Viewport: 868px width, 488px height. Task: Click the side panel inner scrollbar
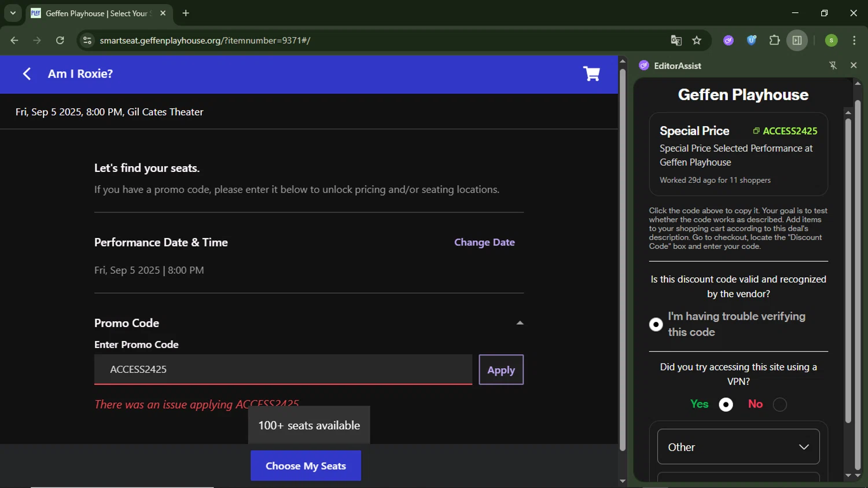(848, 271)
